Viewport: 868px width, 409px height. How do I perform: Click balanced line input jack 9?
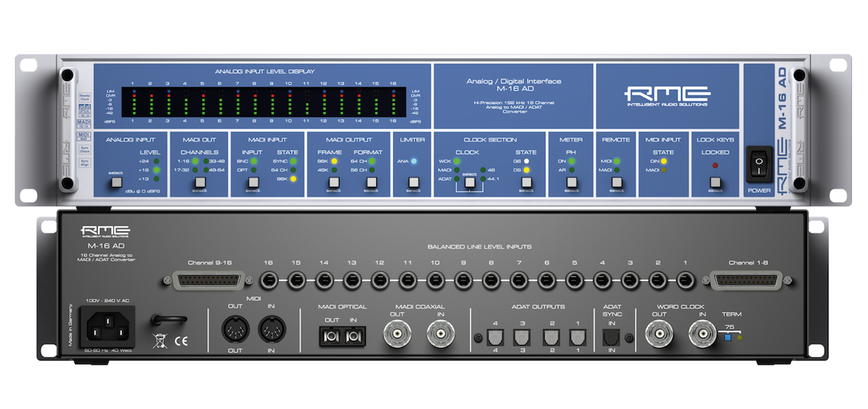click(x=463, y=280)
